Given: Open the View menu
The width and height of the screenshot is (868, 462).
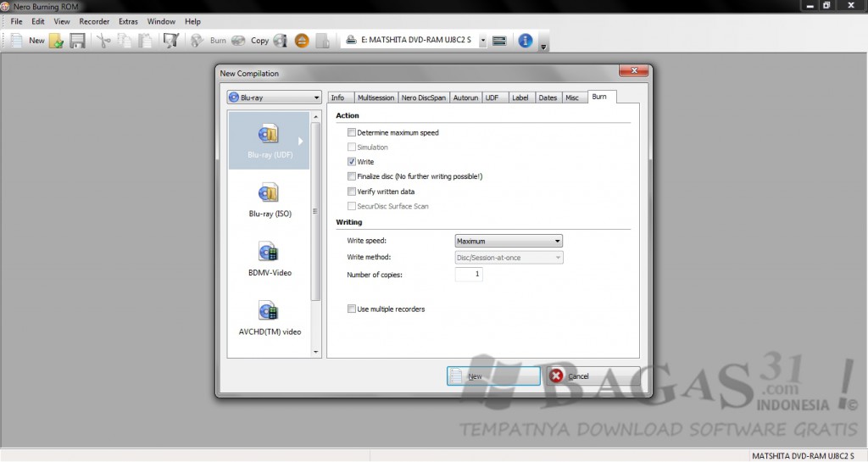Looking at the screenshot, I should pos(61,21).
